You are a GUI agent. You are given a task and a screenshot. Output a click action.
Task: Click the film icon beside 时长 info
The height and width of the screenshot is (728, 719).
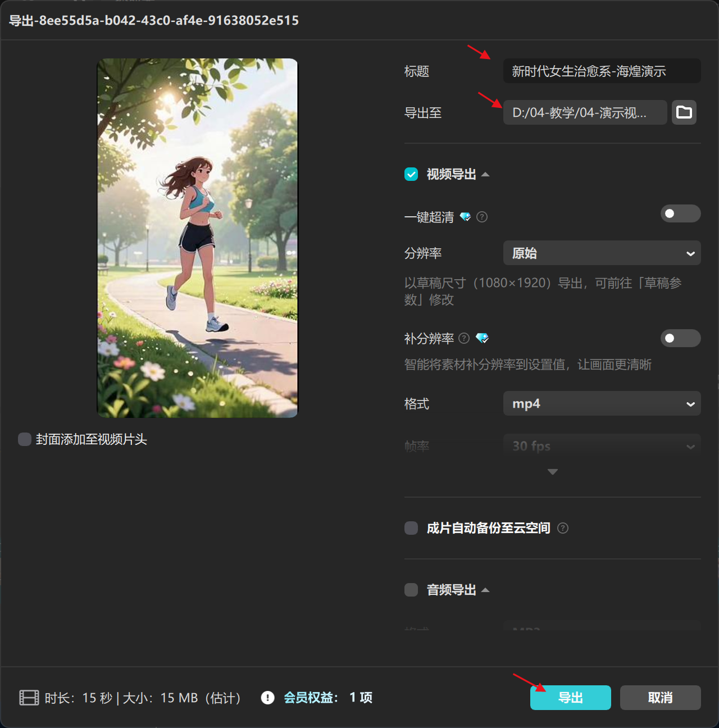pyautogui.click(x=28, y=697)
